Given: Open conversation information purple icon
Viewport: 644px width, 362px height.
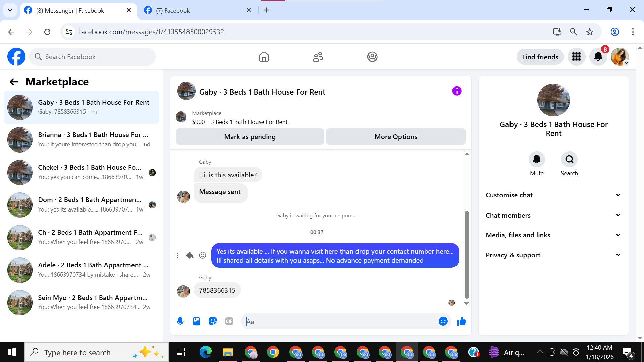Looking at the screenshot, I should 457,91.
